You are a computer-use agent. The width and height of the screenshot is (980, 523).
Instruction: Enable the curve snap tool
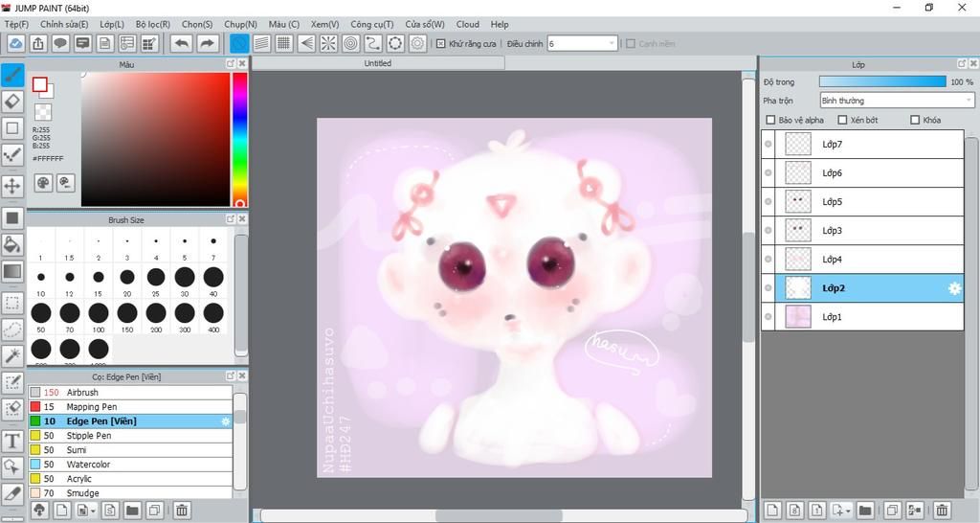[373, 44]
